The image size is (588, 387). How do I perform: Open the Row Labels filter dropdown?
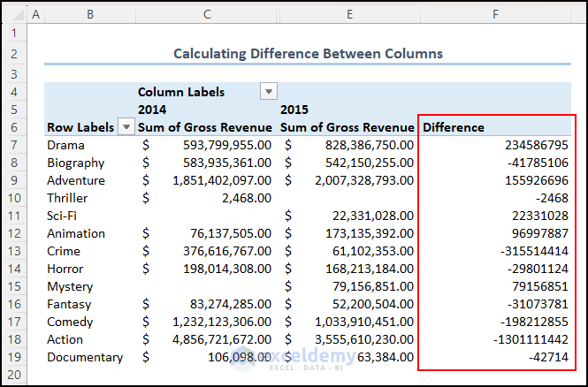click(x=126, y=127)
